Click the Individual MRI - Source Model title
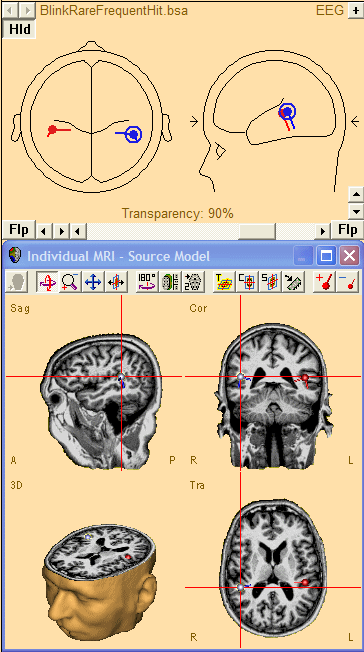Viewport: 364px width, 652px height. pos(119,256)
